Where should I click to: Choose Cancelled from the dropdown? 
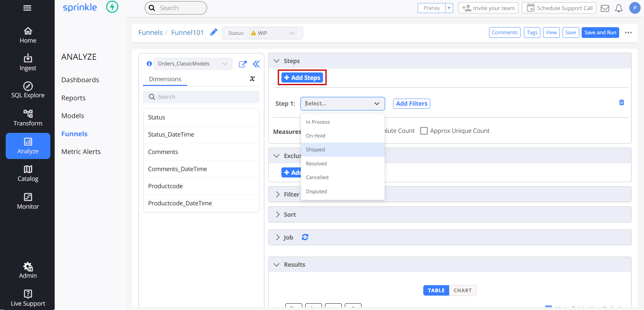coord(343,177)
